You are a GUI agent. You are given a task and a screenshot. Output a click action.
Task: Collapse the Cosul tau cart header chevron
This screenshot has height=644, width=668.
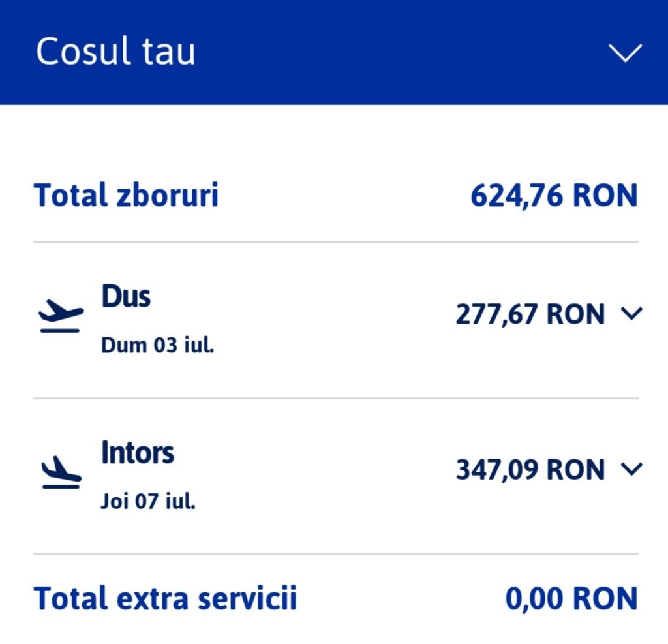click(x=625, y=53)
